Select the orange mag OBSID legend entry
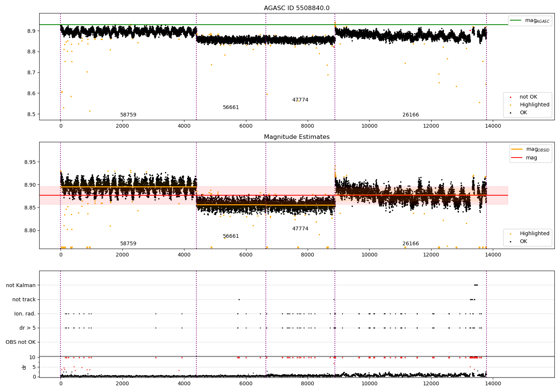Screen dimensions: 560x392 pyautogui.click(x=531, y=149)
